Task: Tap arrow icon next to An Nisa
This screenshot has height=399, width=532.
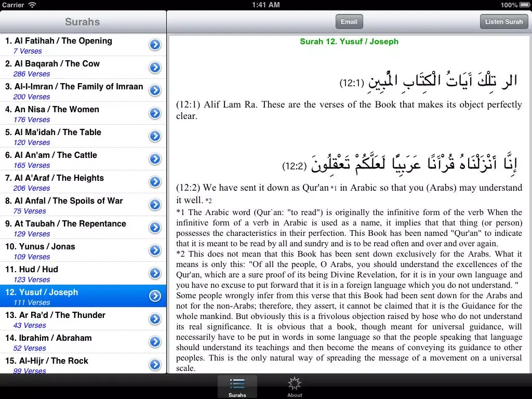Action: (155, 113)
